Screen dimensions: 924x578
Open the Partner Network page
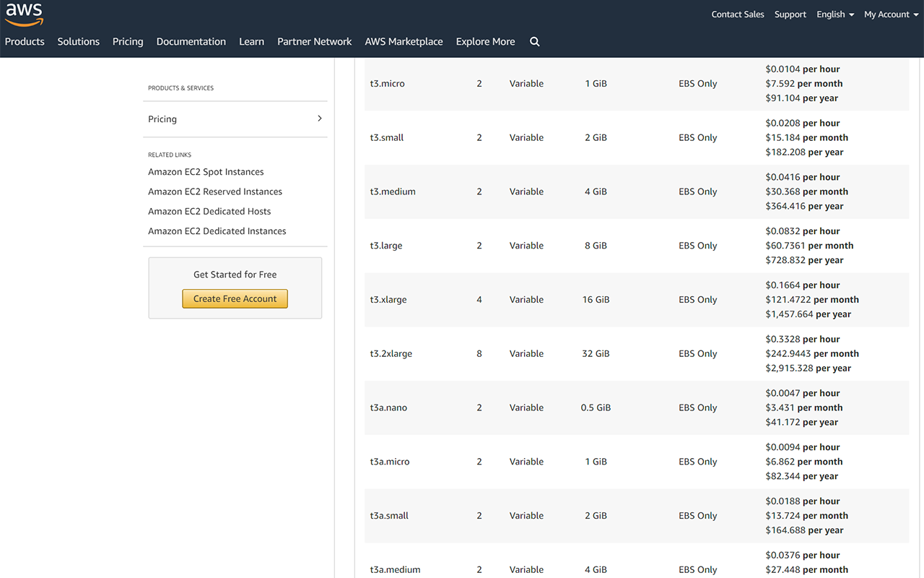pyautogui.click(x=314, y=41)
